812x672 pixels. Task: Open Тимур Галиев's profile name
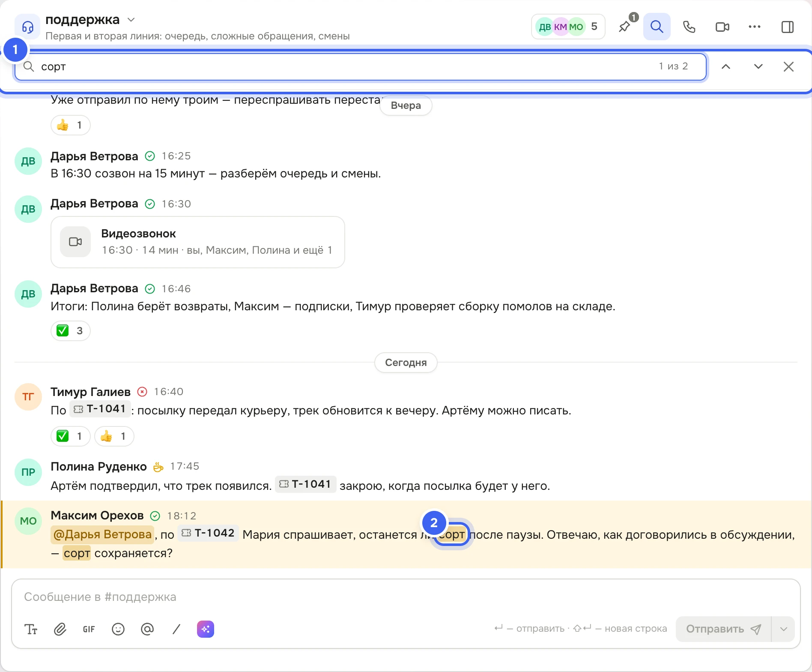(x=90, y=392)
